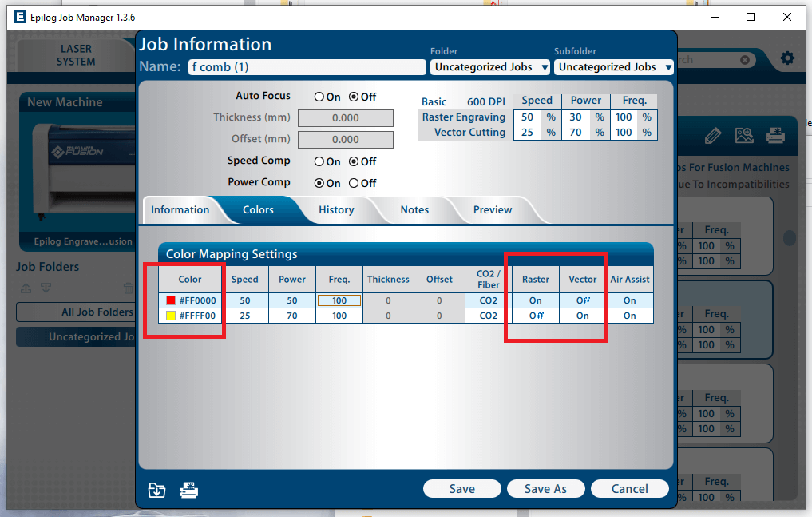Click the printer icon in background panel
Screen dimensions: 812x517
776,136
